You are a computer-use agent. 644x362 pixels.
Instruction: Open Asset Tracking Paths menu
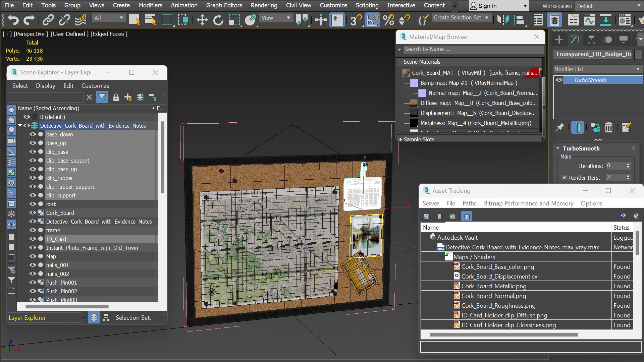click(469, 203)
